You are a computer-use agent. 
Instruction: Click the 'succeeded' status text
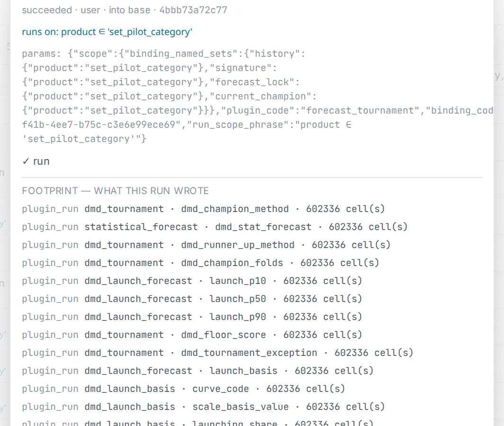[47, 10]
